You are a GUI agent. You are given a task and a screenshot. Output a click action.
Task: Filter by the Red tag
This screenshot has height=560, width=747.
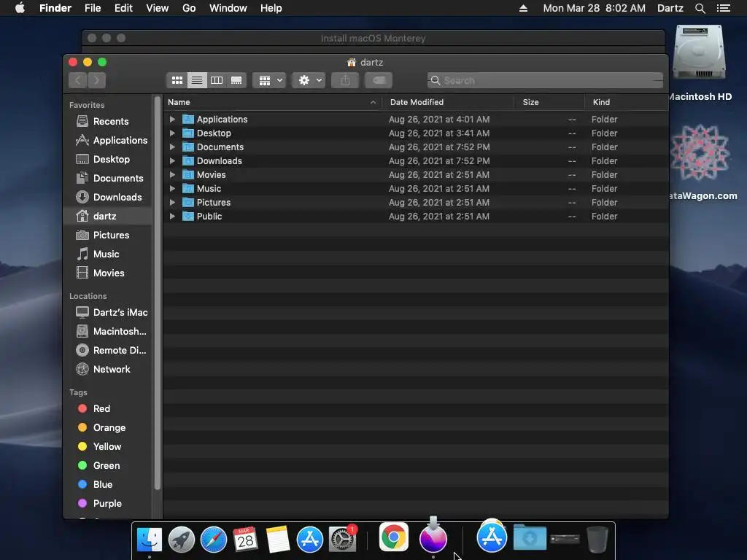(x=109, y=408)
